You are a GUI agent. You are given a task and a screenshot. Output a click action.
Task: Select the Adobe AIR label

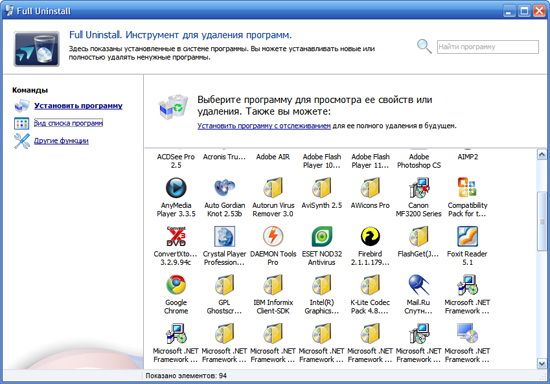(273, 157)
